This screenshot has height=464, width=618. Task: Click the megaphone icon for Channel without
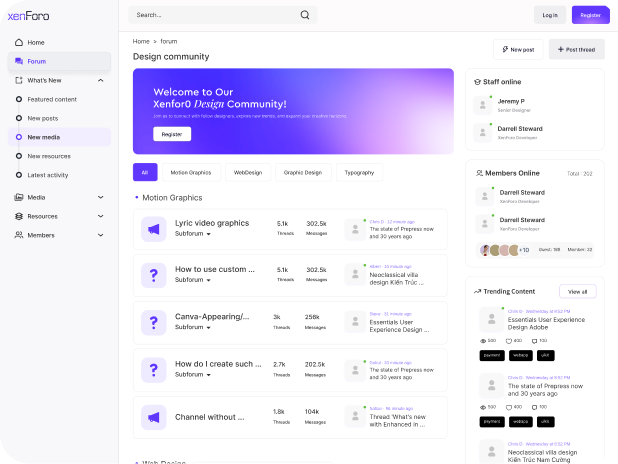(153, 416)
